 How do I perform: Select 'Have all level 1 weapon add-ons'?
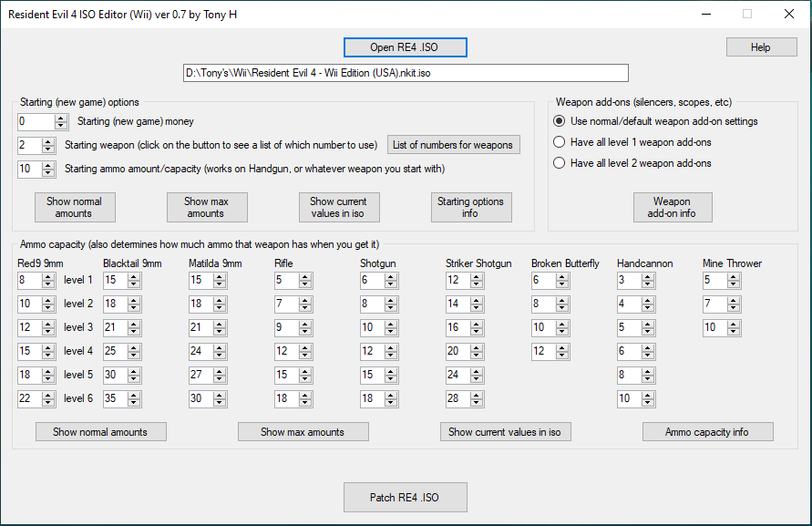[560, 142]
